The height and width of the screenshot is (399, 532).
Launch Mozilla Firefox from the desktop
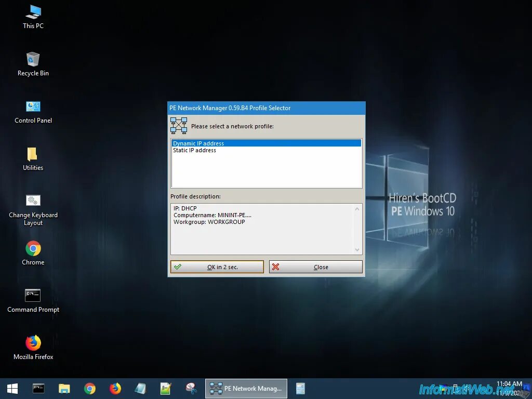pyautogui.click(x=33, y=348)
